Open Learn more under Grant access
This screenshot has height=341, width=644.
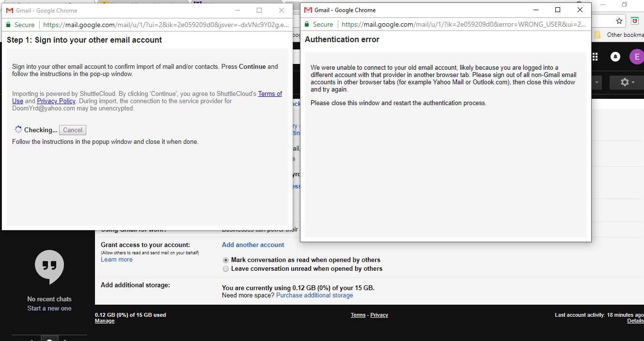(116, 259)
